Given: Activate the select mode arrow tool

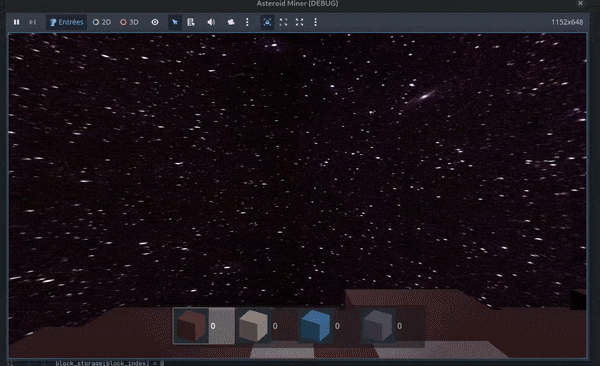Looking at the screenshot, I should click(175, 22).
